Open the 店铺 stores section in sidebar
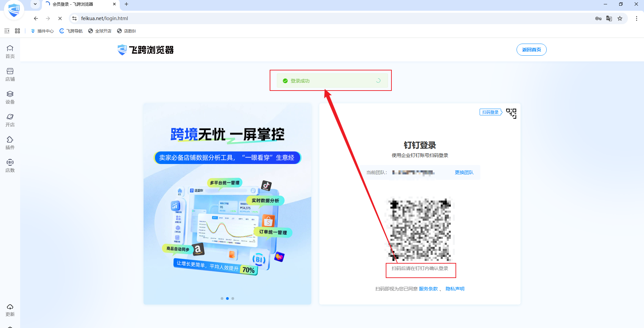Image resolution: width=644 pixels, height=328 pixels. pos(10,74)
